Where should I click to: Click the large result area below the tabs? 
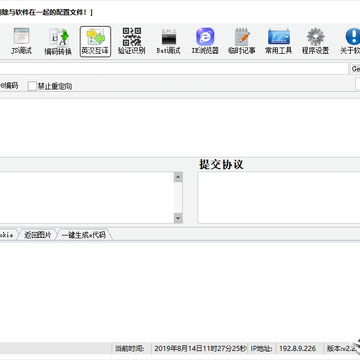(x=180, y=292)
